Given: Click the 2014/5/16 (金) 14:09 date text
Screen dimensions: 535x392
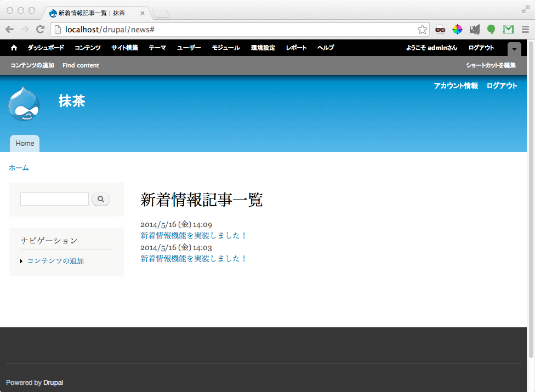Looking at the screenshot, I should tap(176, 224).
